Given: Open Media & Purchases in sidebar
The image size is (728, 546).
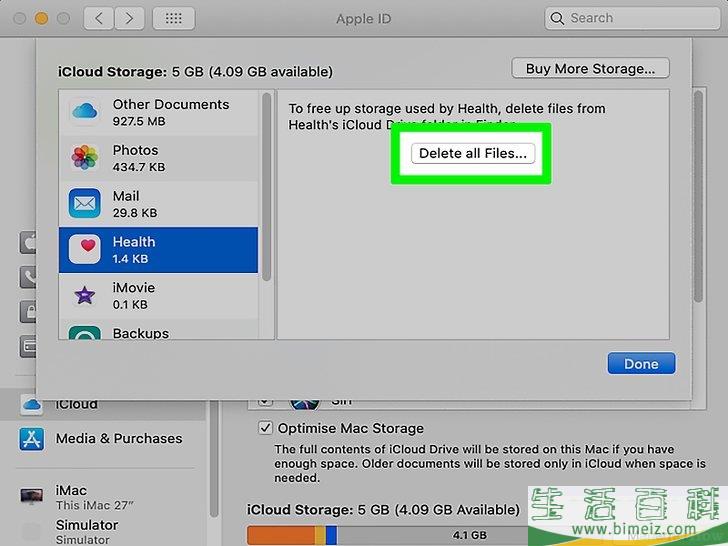Looking at the screenshot, I should point(102,439).
